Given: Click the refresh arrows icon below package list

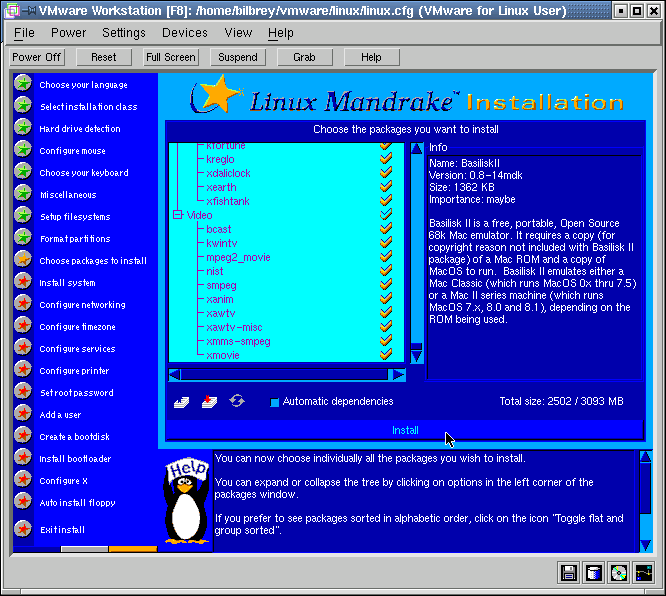Looking at the screenshot, I should [237, 401].
